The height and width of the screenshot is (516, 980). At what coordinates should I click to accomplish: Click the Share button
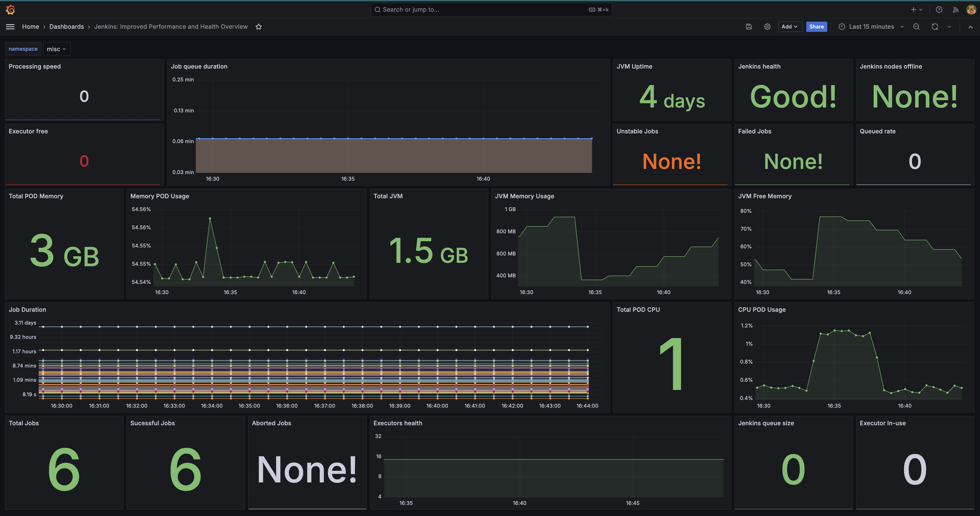[816, 27]
